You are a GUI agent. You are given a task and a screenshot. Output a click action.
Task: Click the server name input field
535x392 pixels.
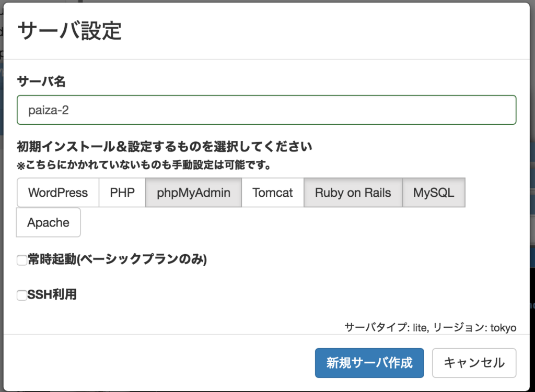click(266, 110)
